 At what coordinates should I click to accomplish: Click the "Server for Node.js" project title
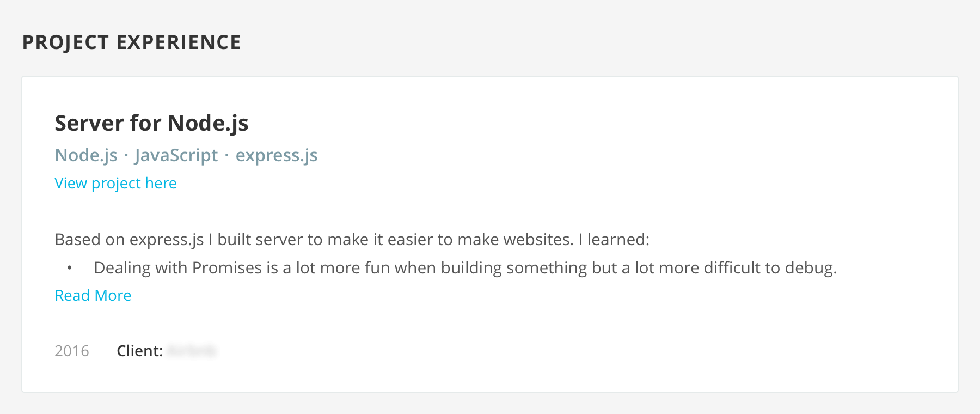tap(151, 124)
